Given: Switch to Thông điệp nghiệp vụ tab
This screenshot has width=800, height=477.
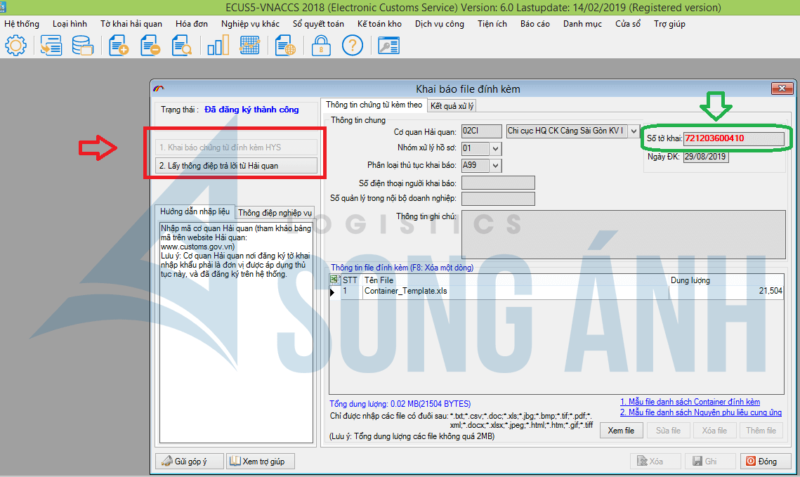Looking at the screenshot, I should pos(275,212).
